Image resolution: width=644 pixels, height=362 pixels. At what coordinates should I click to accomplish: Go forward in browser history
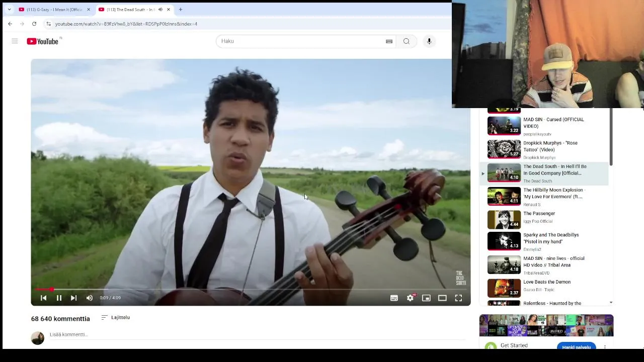point(22,24)
